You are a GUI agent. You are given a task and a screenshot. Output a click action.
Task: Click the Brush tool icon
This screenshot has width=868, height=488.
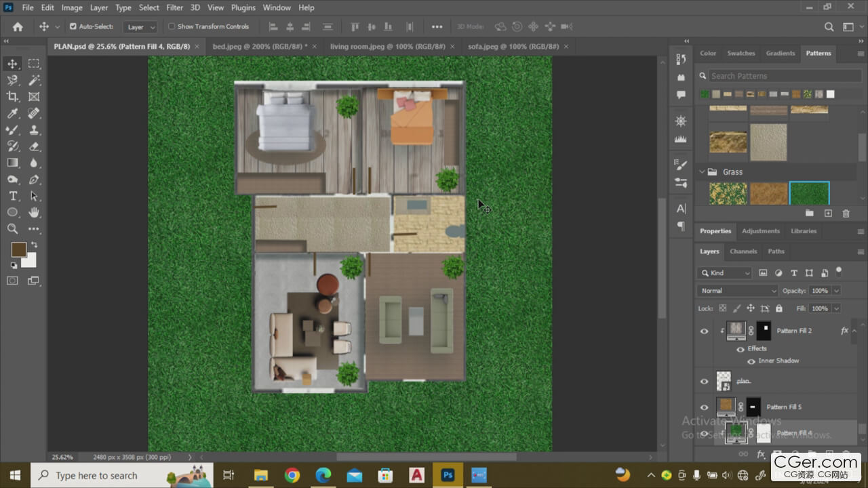[12, 130]
